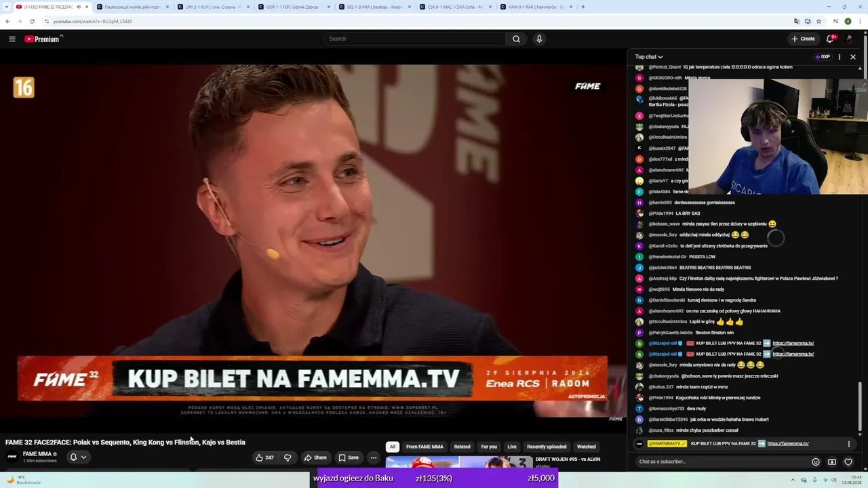
Task: Open the FAME MMA channel avatar
Action: pos(12,457)
